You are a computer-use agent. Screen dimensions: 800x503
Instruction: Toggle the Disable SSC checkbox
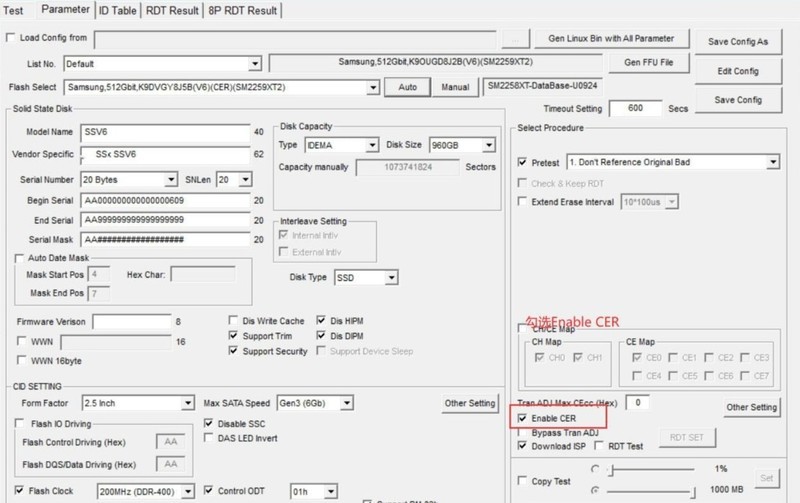pos(208,423)
